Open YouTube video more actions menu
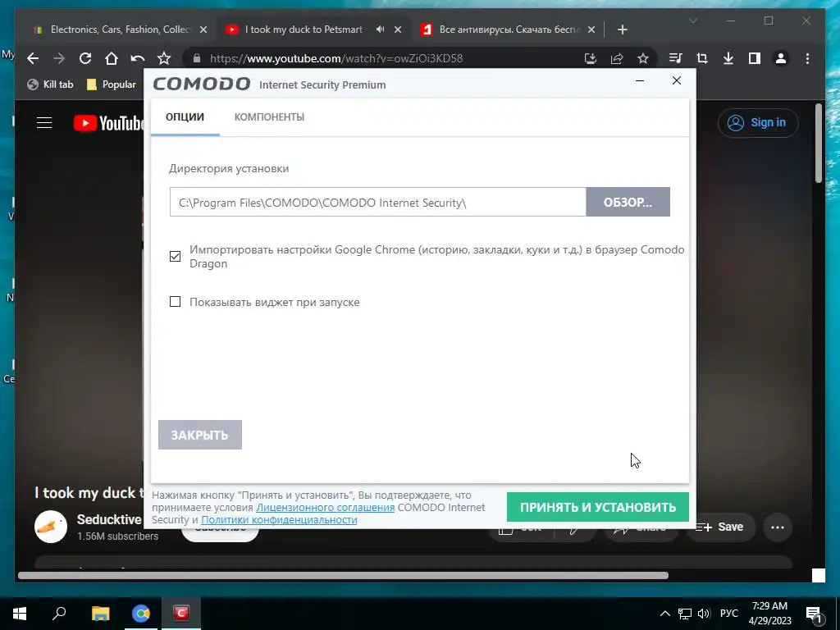The image size is (840, 630). [x=778, y=527]
